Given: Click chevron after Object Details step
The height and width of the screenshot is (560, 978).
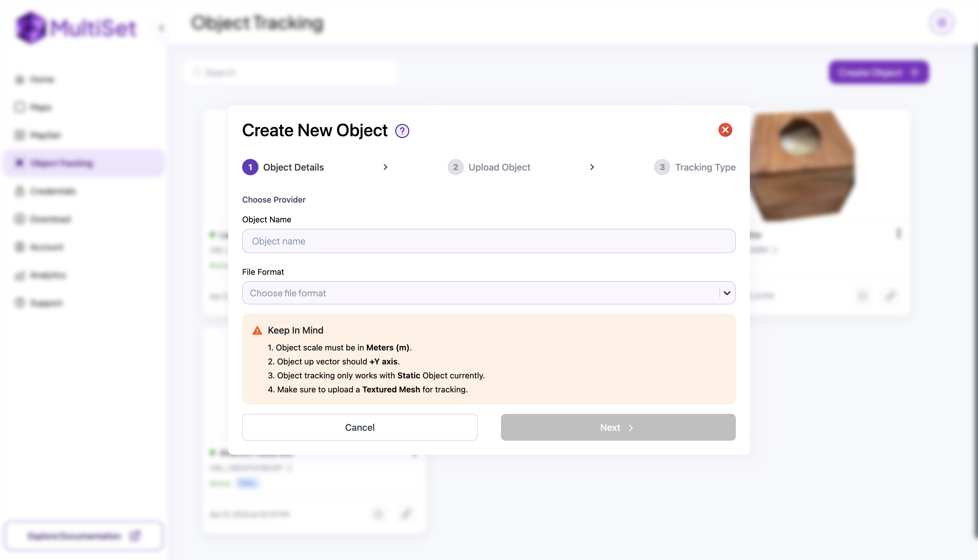Looking at the screenshot, I should pyautogui.click(x=385, y=167).
